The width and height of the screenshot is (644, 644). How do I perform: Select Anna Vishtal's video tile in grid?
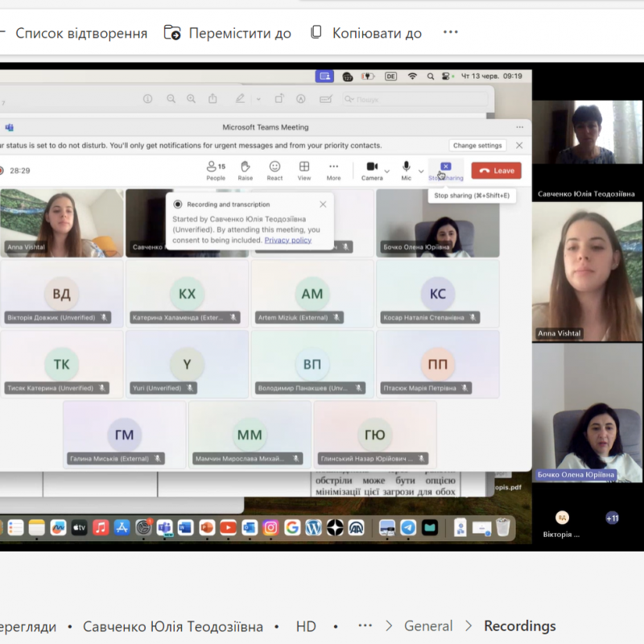click(62, 223)
